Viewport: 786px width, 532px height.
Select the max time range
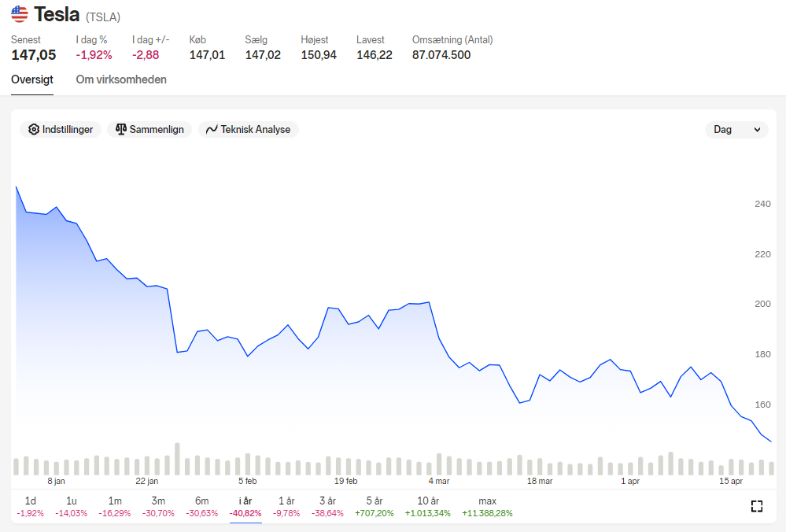click(487, 507)
